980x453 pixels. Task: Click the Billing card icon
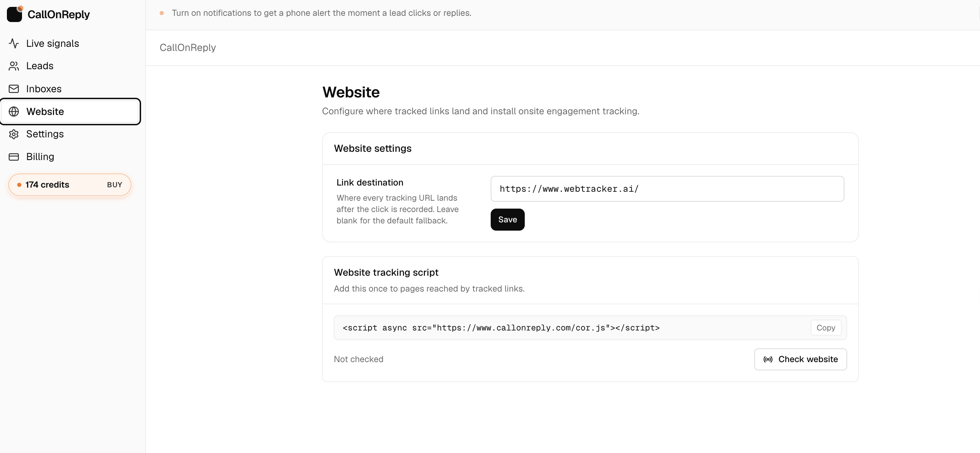point(14,157)
